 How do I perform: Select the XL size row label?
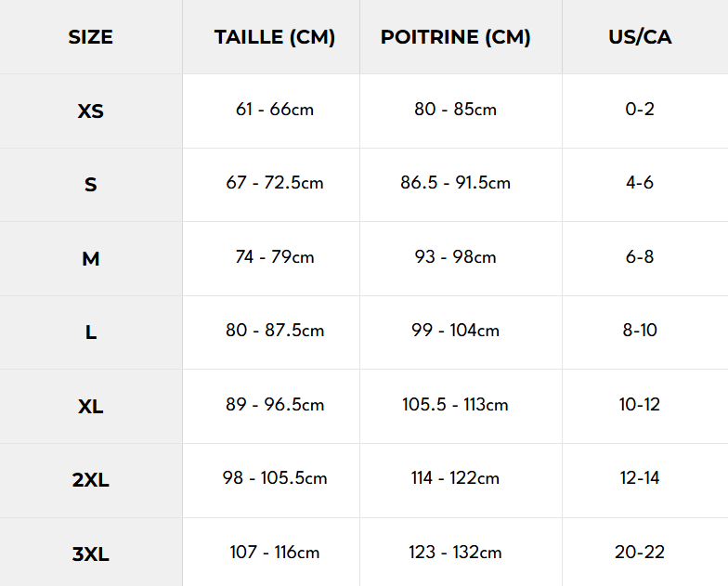[90, 407]
